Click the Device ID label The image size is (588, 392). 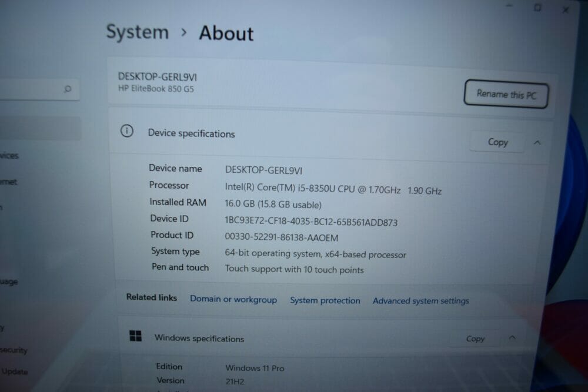click(x=169, y=219)
